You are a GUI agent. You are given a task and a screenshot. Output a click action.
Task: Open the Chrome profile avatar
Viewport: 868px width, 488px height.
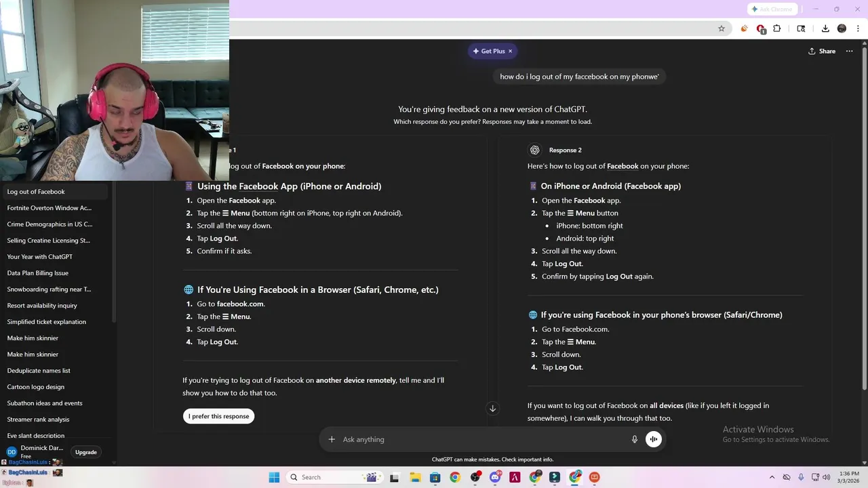point(842,28)
